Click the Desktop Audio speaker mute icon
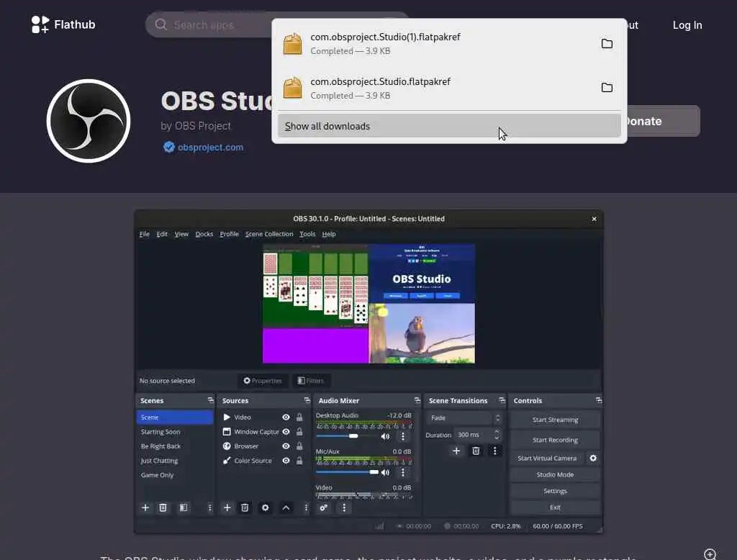The height and width of the screenshot is (560, 737). pyautogui.click(x=385, y=436)
